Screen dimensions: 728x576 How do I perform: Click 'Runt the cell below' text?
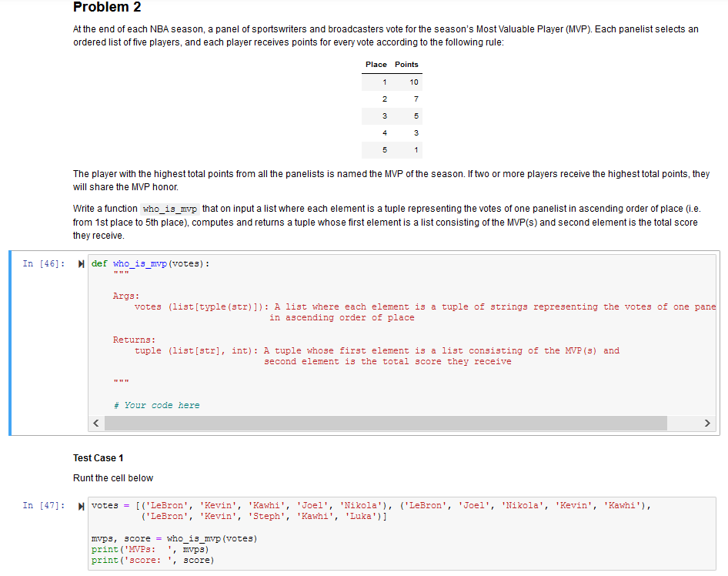(x=113, y=478)
